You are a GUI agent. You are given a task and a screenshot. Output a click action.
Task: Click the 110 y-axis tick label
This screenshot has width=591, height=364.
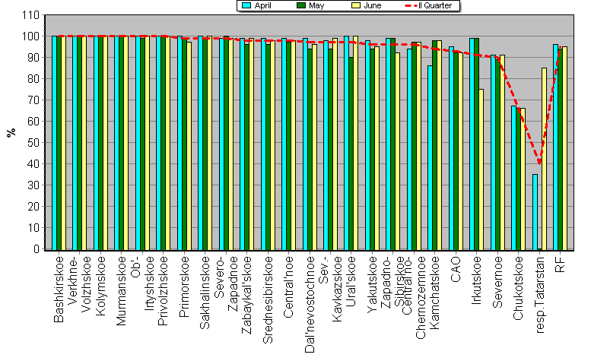coord(31,15)
